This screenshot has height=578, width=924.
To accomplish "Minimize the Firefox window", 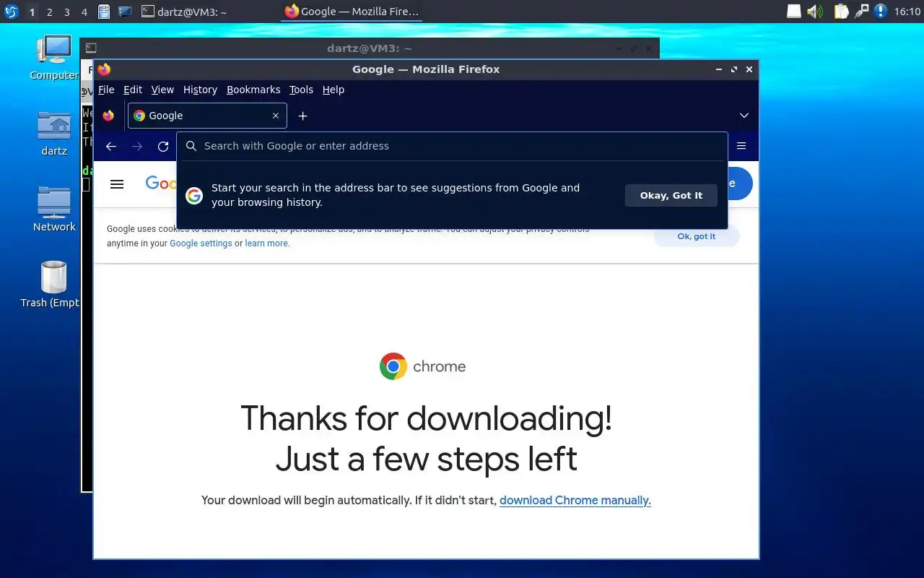I will (x=719, y=69).
